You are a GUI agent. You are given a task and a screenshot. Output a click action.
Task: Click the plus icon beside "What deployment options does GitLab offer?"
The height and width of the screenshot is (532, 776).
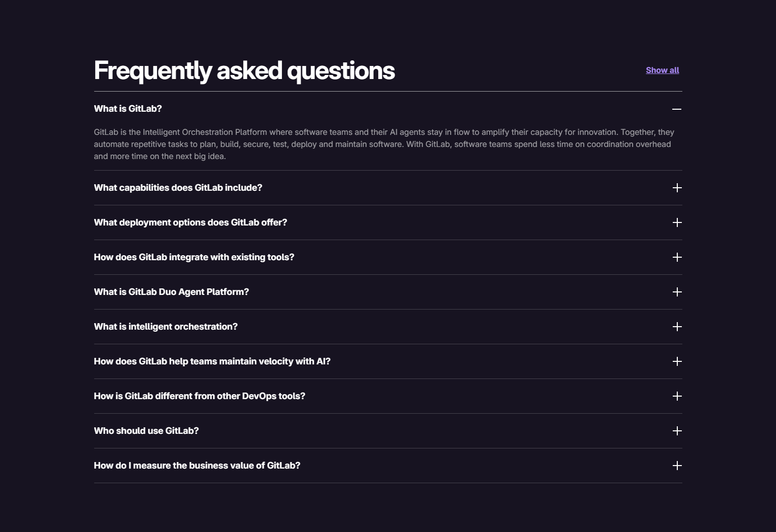coord(677,222)
